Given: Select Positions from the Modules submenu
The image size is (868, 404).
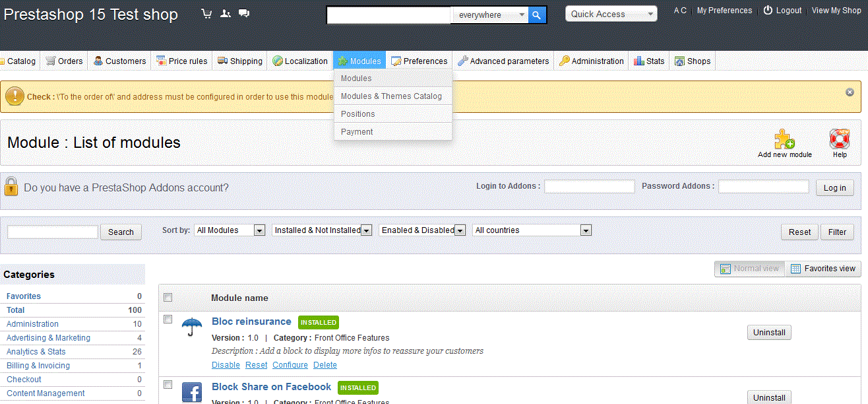Looking at the screenshot, I should pos(358,114).
